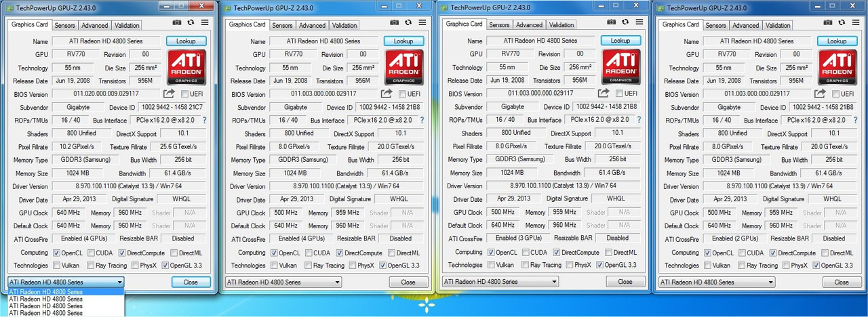Toggle the DirectML checkbox in 3 GPUs window
Image resolution: width=868 pixels, height=317 pixels.
pos(608,253)
